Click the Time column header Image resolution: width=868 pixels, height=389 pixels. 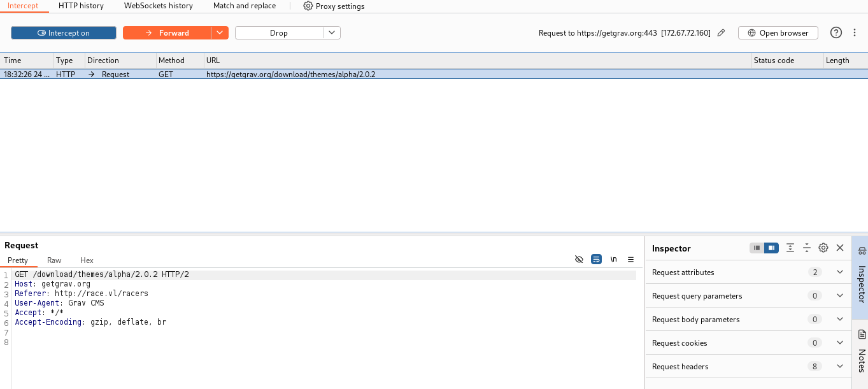click(27, 60)
